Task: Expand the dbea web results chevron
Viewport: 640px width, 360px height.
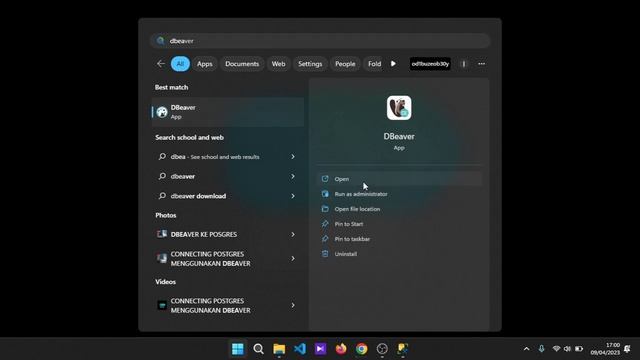Action: point(293,157)
